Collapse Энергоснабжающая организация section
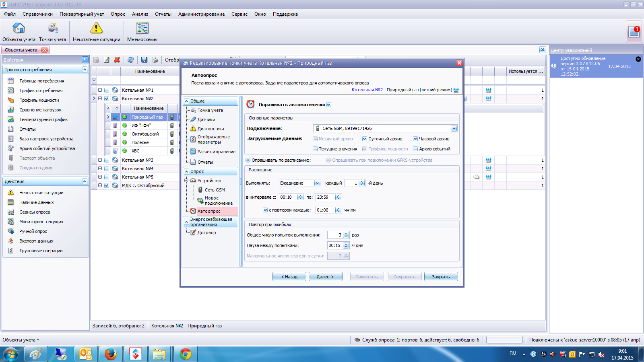The height and width of the screenshot is (362, 644). pos(186,222)
